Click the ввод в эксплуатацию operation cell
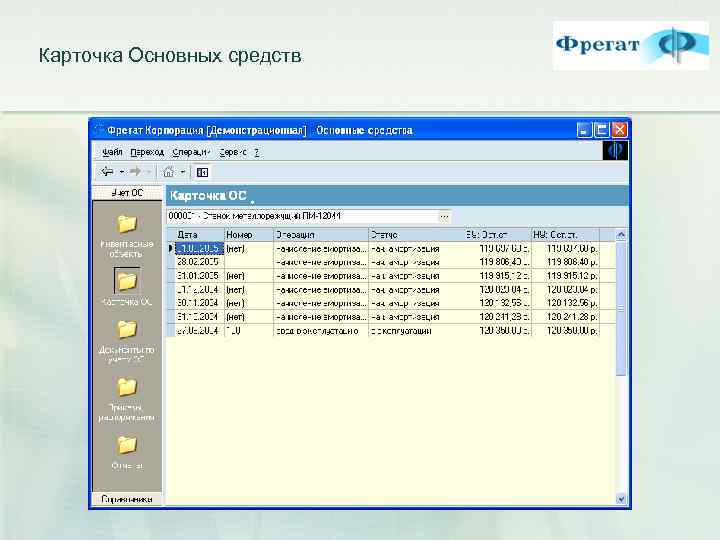 pyautogui.click(x=321, y=331)
